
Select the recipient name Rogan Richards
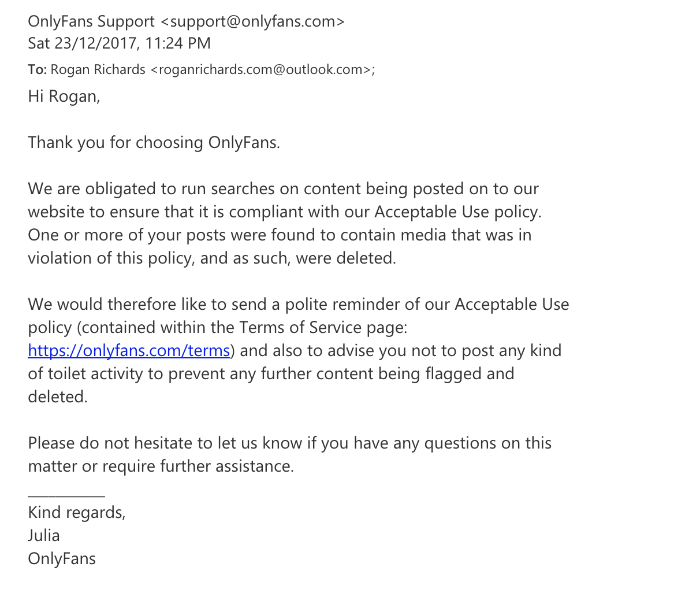pyautogui.click(x=98, y=69)
